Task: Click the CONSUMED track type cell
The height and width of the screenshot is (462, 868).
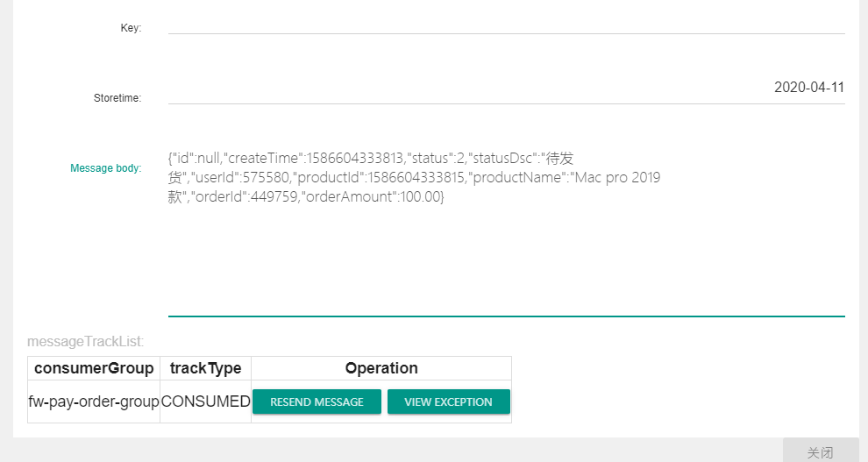Action: [x=205, y=402]
